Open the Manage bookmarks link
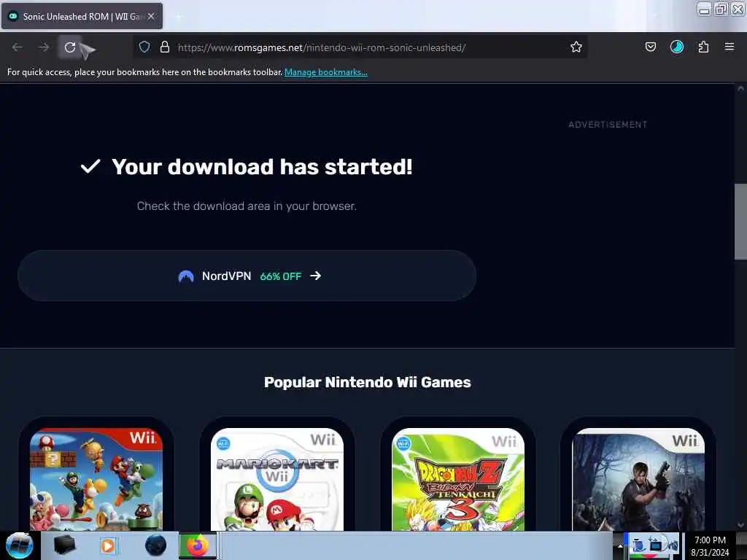The height and width of the screenshot is (560, 747). pos(326,72)
